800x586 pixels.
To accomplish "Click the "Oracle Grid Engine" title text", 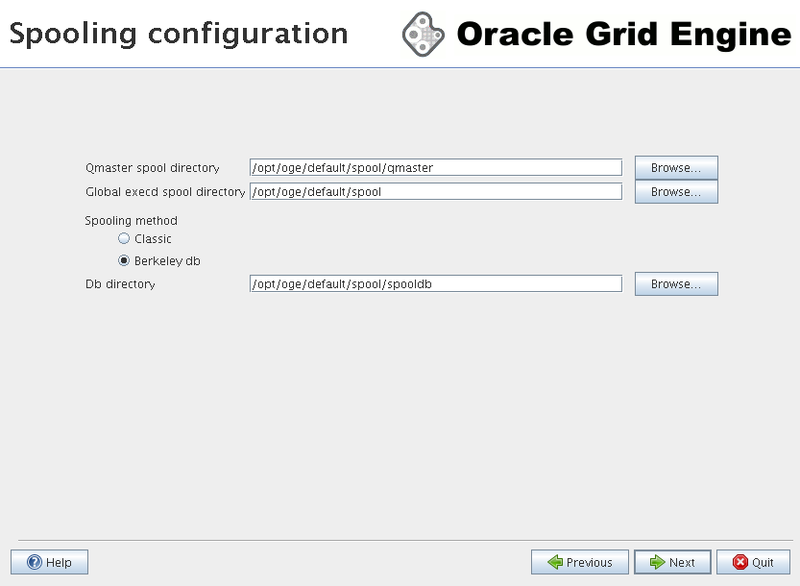I will [x=623, y=34].
